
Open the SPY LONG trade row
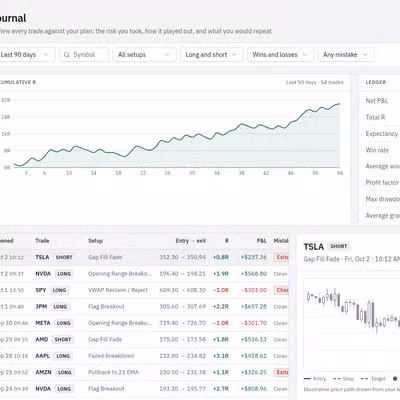click(144, 290)
